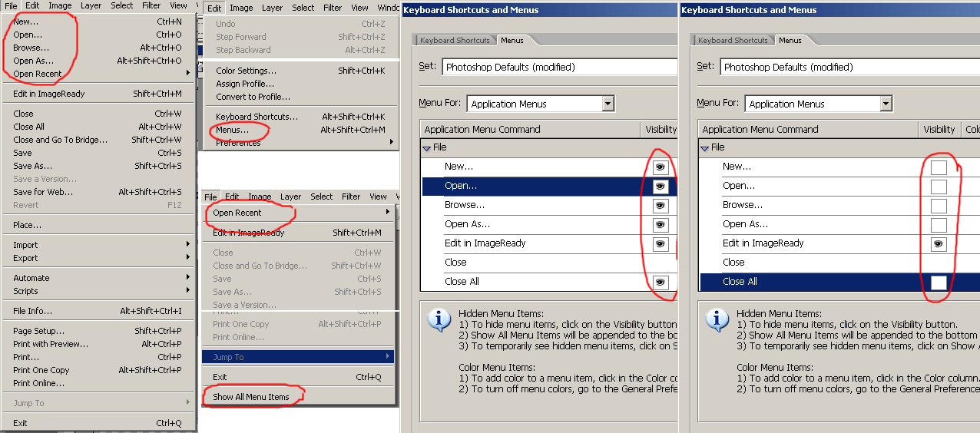
Task: Choose Keyboard Shortcuts... in Edit menu
Action: click(301, 117)
